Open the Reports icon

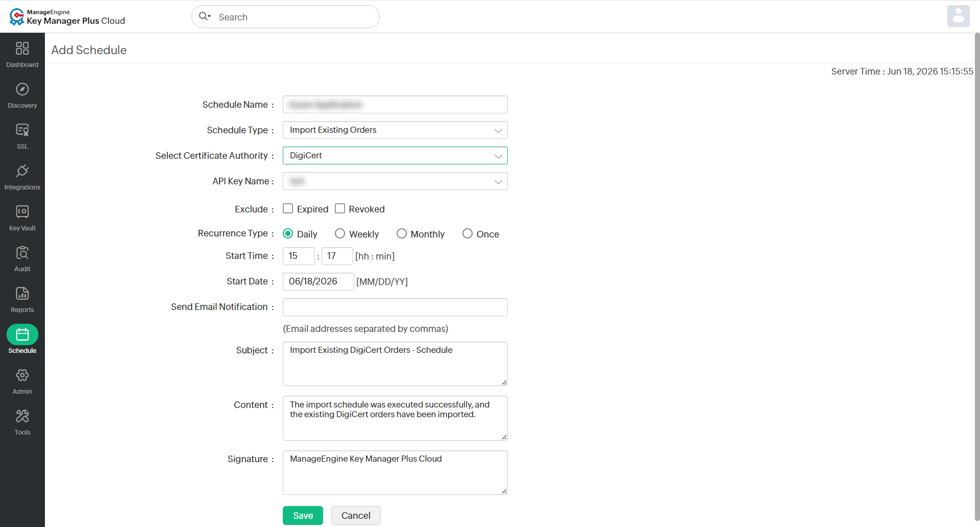coord(22,293)
